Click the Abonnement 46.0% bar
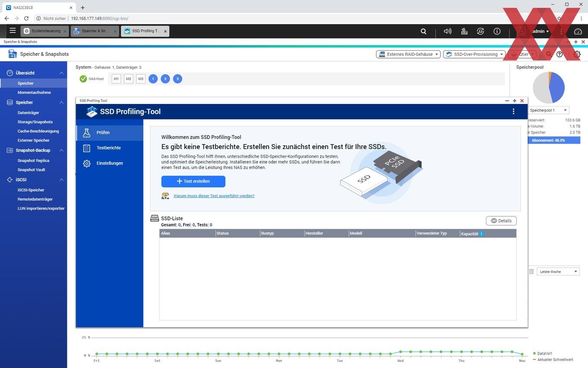588x368 pixels. click(x=554, y=140)
